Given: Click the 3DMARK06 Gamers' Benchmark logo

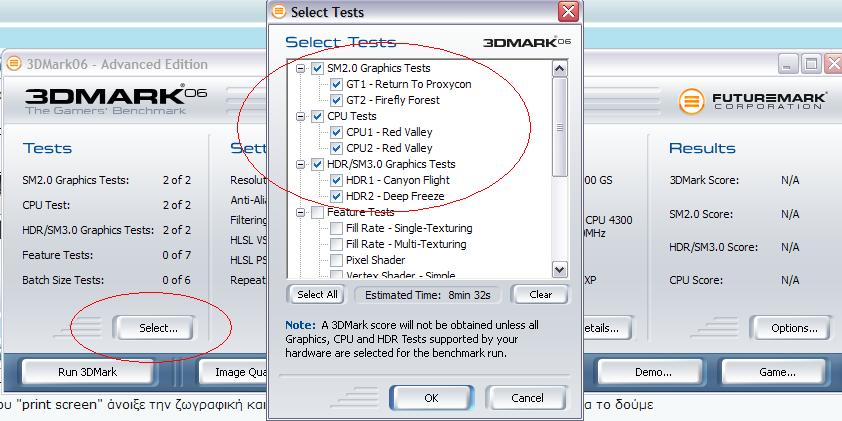Looking at the screenshot, I should click(x=115, y=99).
